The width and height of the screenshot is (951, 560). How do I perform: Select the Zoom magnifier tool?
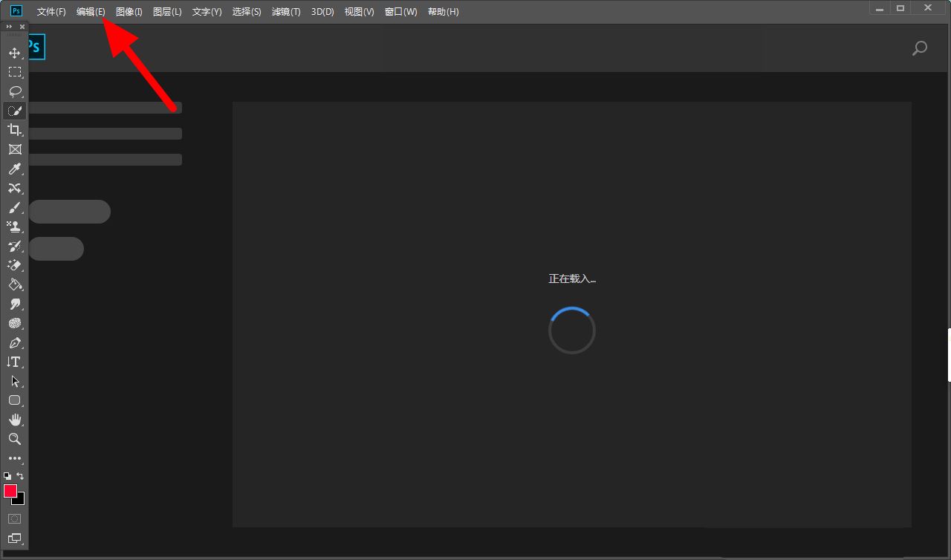click(x=14, y=439)
